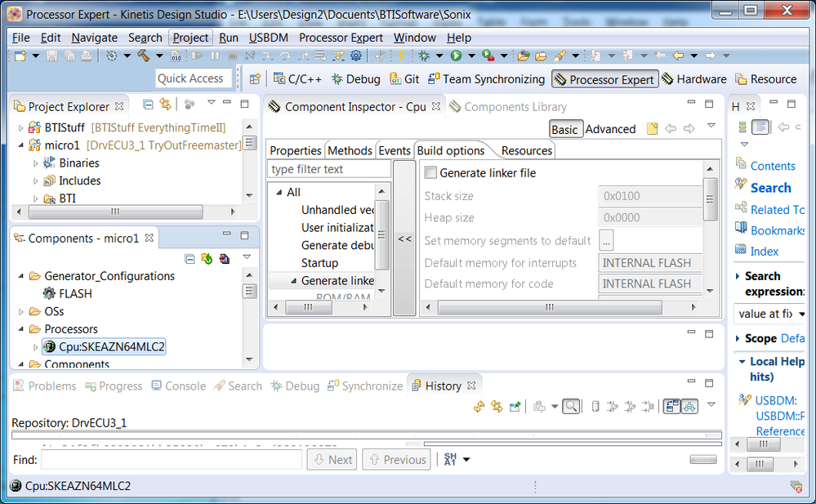Expand the Includes folder
This screenshot has height=504, width=816.
pyautogui.click(x=35, y=181)
